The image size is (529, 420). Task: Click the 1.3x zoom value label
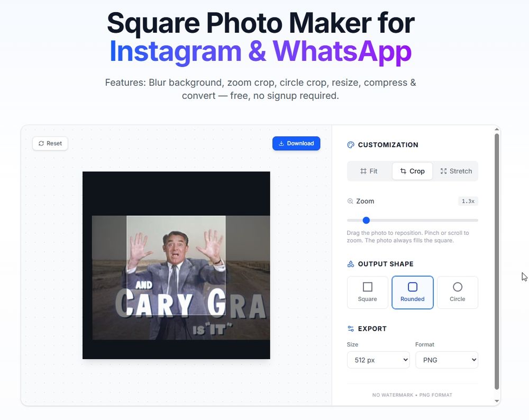pos(468,201)
